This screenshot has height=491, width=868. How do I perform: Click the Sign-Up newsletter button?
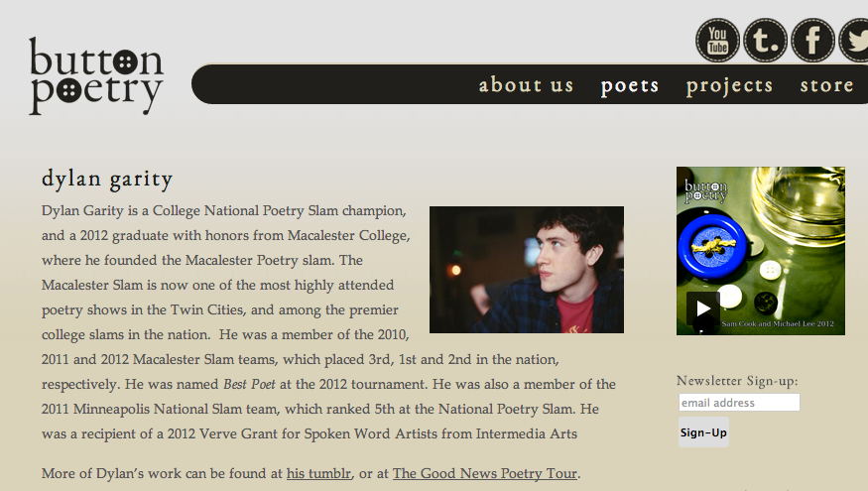coord(703,432)
